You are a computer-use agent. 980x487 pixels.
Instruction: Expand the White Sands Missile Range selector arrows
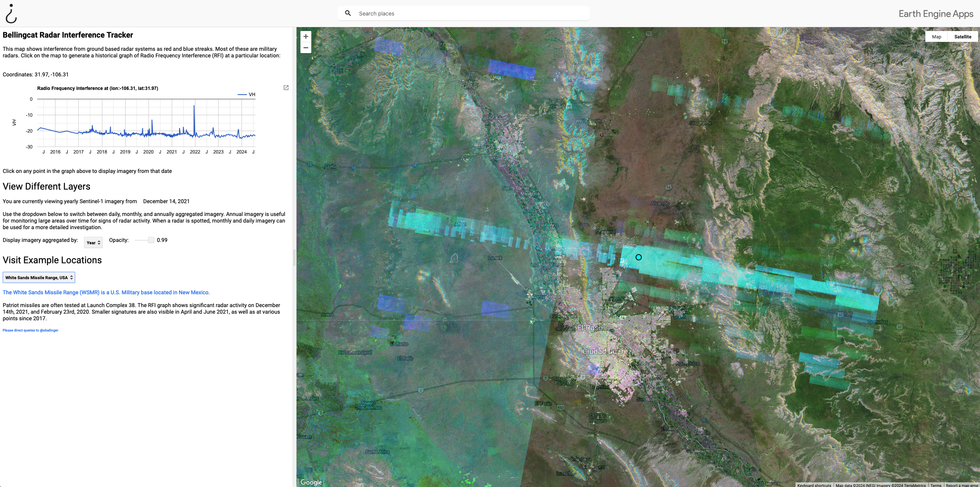[72, 277]
